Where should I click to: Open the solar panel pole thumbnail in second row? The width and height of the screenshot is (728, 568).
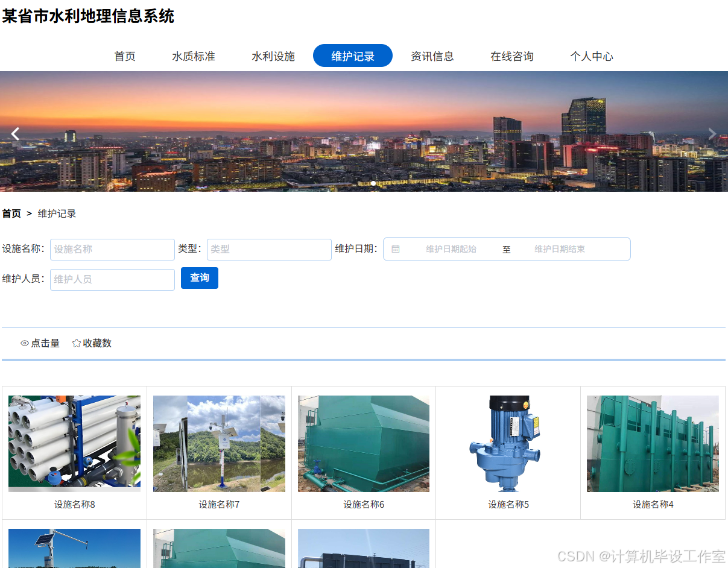[74, 548]
